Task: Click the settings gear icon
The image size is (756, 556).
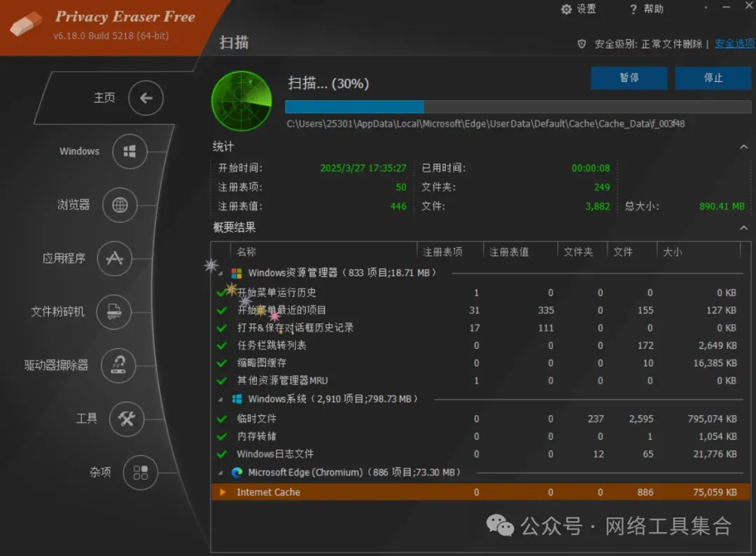Action: [x=566, y=9]
